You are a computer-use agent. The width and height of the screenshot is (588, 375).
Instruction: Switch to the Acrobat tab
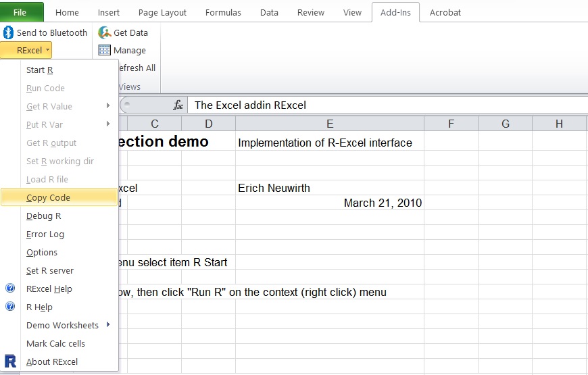445,12
